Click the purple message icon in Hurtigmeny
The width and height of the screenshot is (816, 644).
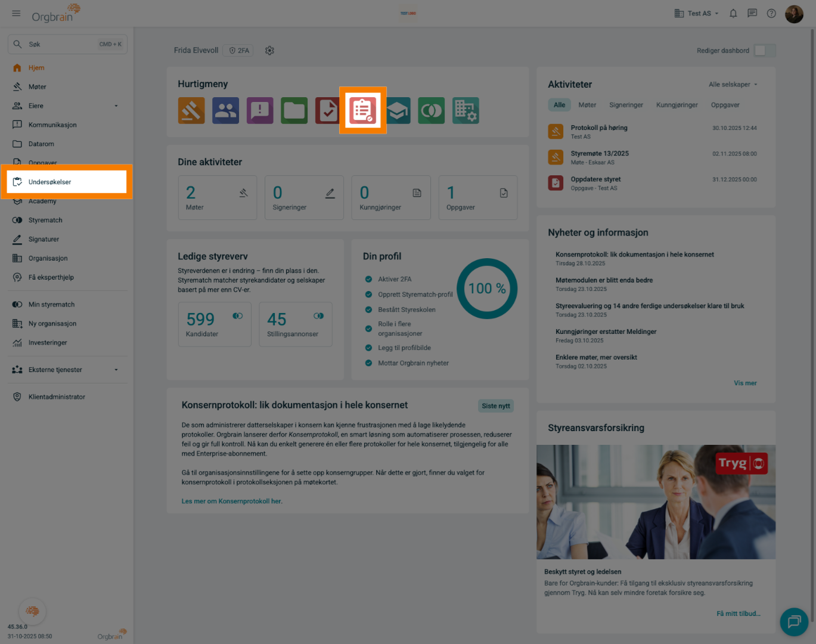(260, 110)
